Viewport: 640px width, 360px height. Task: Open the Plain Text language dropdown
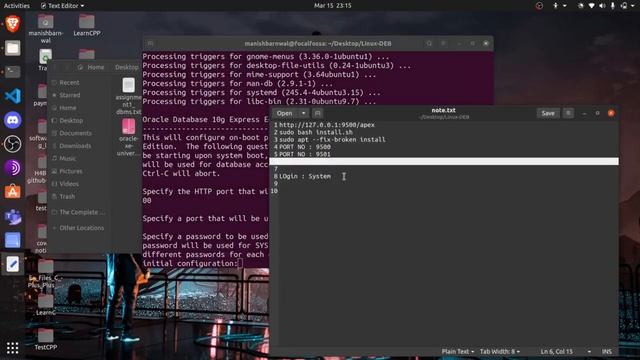458,351
